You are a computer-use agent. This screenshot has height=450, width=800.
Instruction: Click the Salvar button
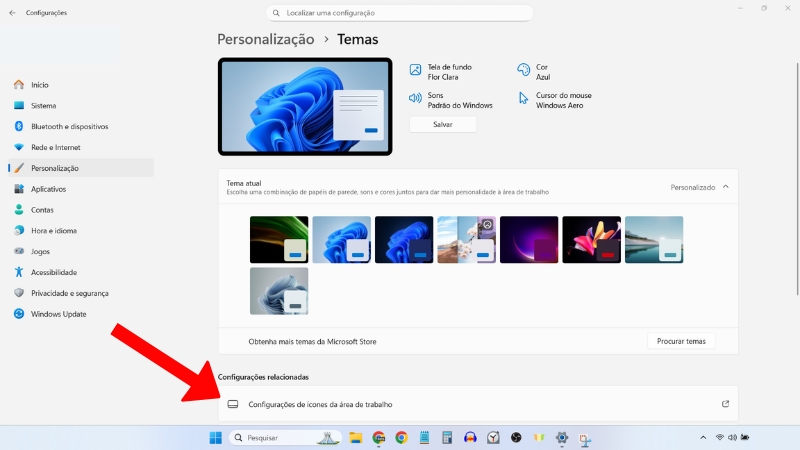[443, 125]
